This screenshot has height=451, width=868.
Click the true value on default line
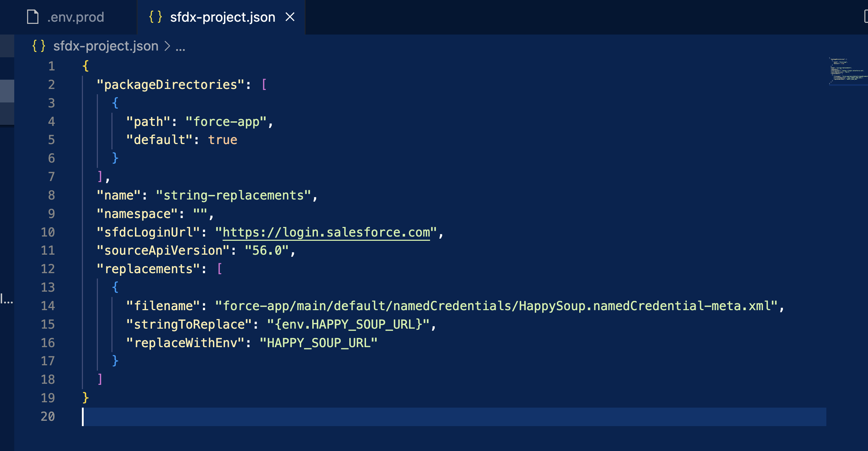(x=223, y=140)
